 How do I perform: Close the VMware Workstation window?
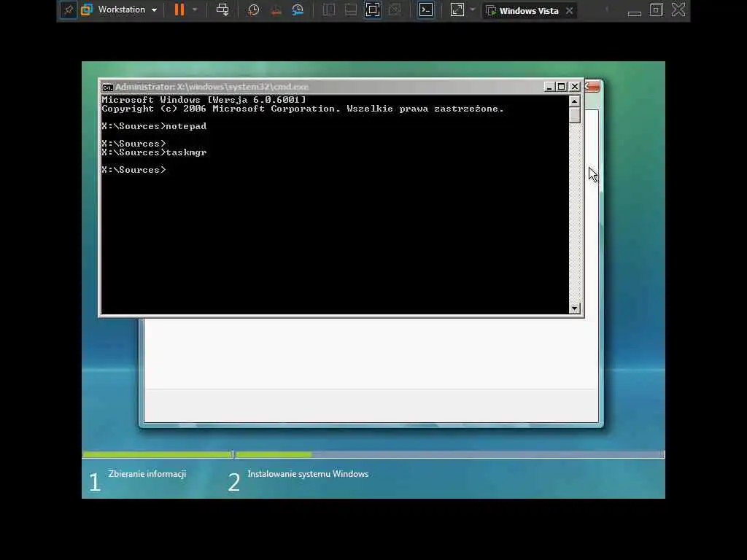click(x=678, y=9)
